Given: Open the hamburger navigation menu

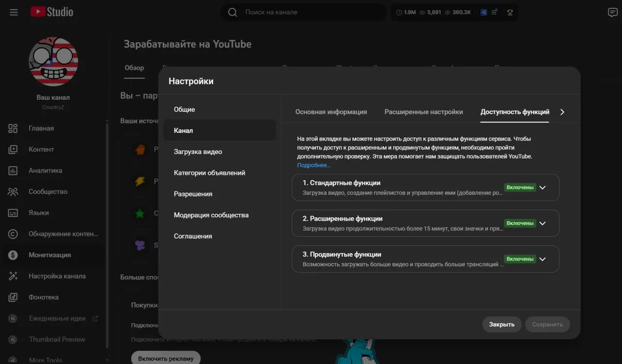Looking at the screenshot, I should click(14, 12).
